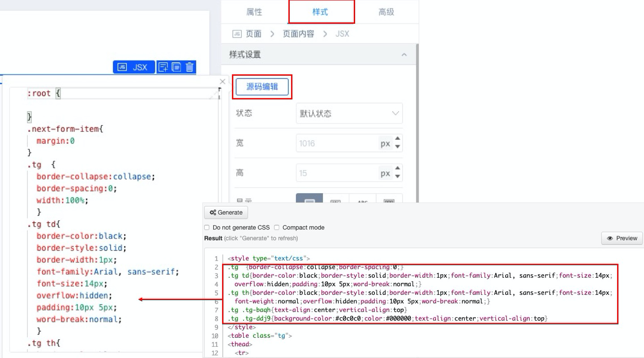Click the 宽 width input field
This screenshot has height=358, width=644.
pyautogui.click(x=336, y=144)
